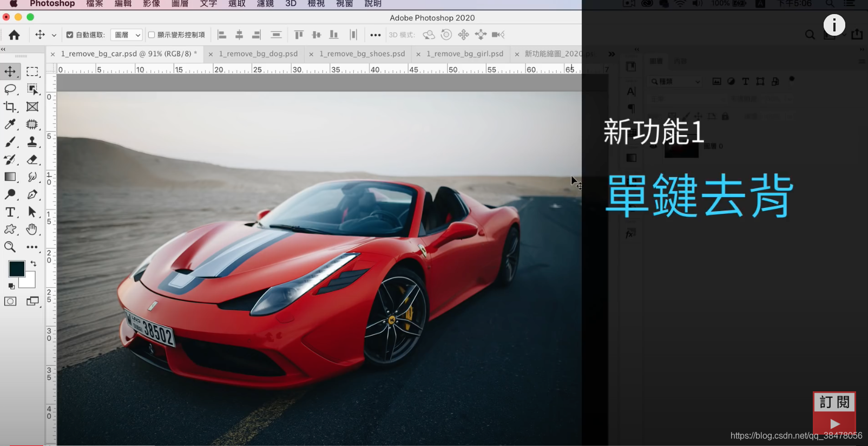Open more align options (three dots)
Screen dimensions: 868x446
[376, 35]
